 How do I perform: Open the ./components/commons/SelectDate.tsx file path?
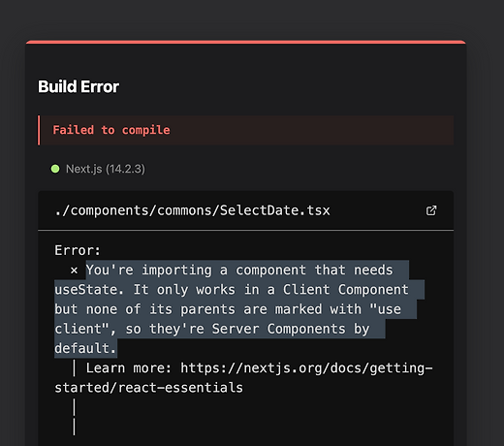pos(192,210)
